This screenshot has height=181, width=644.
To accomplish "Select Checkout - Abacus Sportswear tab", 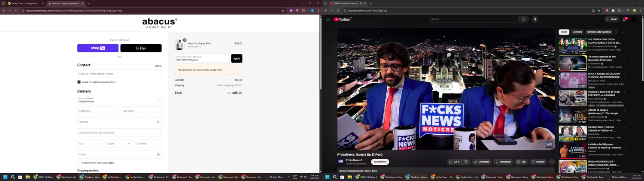I will [66, 3].
